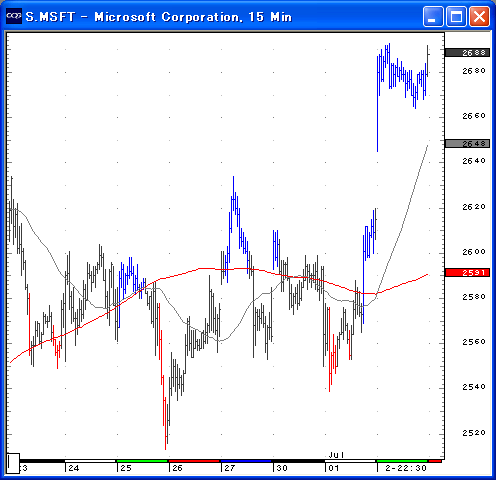Click the 2580 price axis label
496x480 pixels.
[x=474, y=297]
